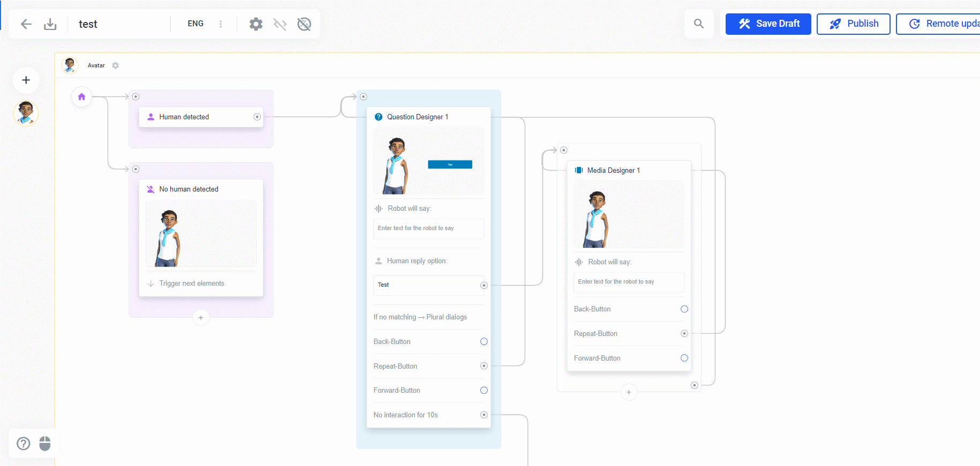This screenshot has width=980, height=466.
Task: Click Trigger next elements row
Action: click(x=201, y=284)
